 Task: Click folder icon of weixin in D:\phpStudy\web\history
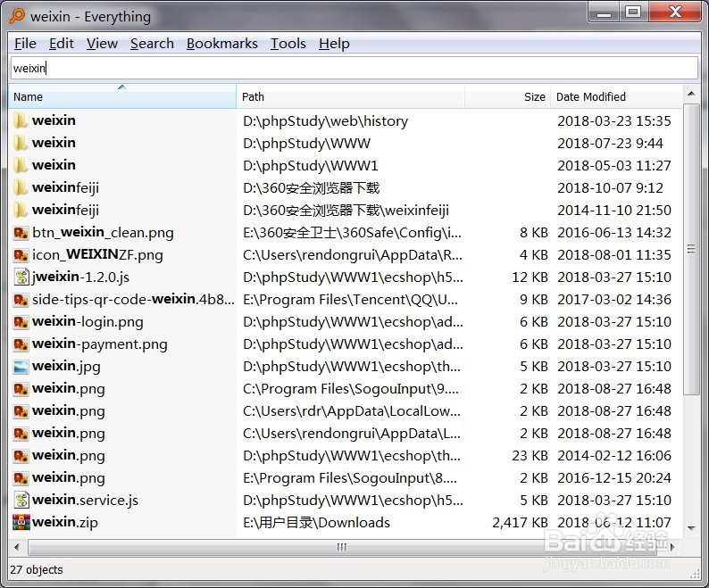tap(21, 120)
